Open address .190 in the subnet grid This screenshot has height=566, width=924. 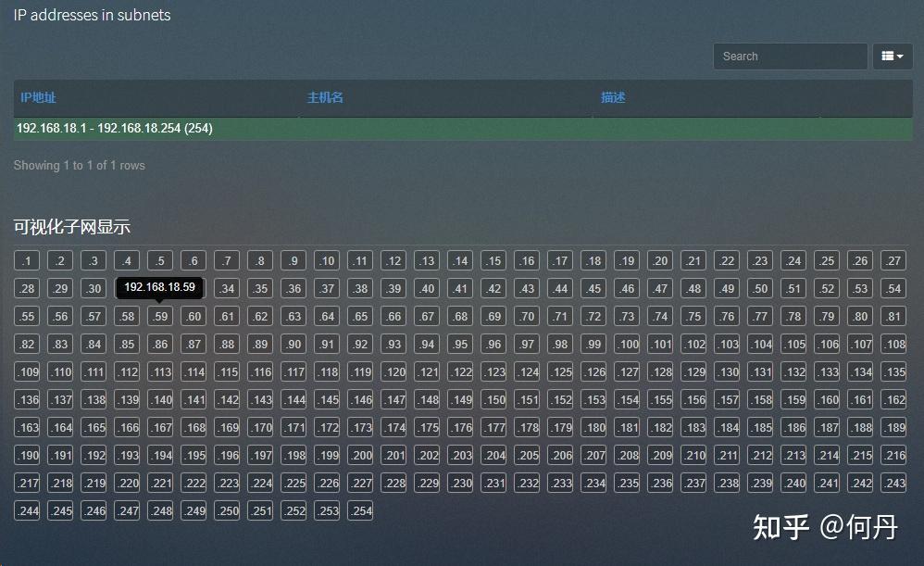(27, 455)
